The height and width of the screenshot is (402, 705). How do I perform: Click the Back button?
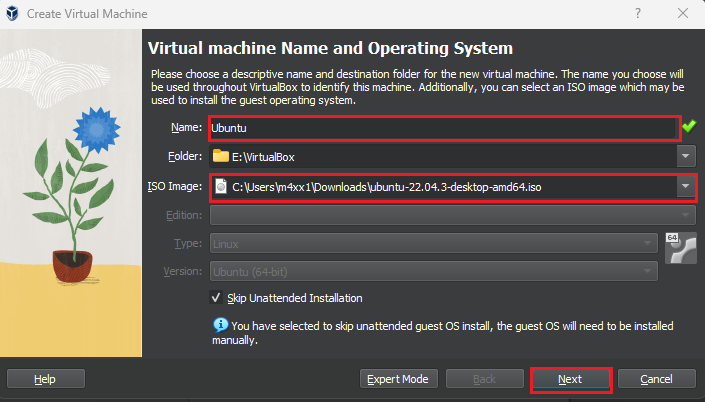(x=485, y=379)
